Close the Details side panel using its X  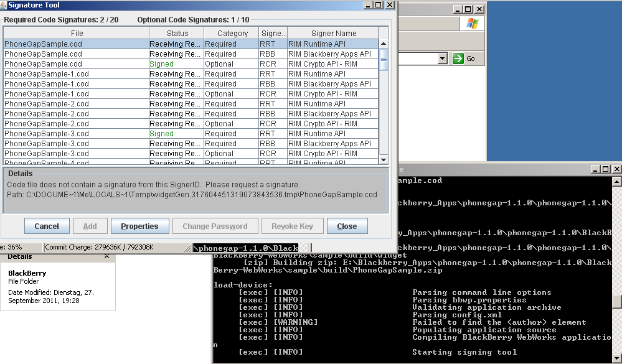tap(106, 256)
